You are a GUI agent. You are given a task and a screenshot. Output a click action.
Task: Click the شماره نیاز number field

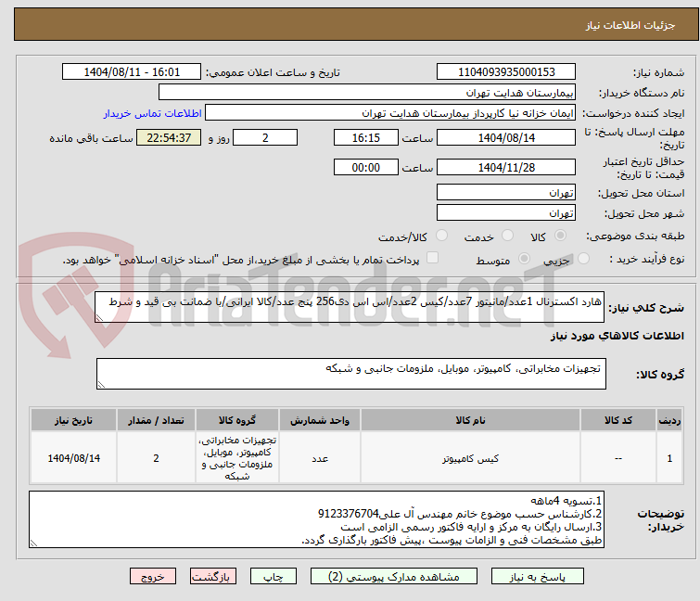pos(506,72)
